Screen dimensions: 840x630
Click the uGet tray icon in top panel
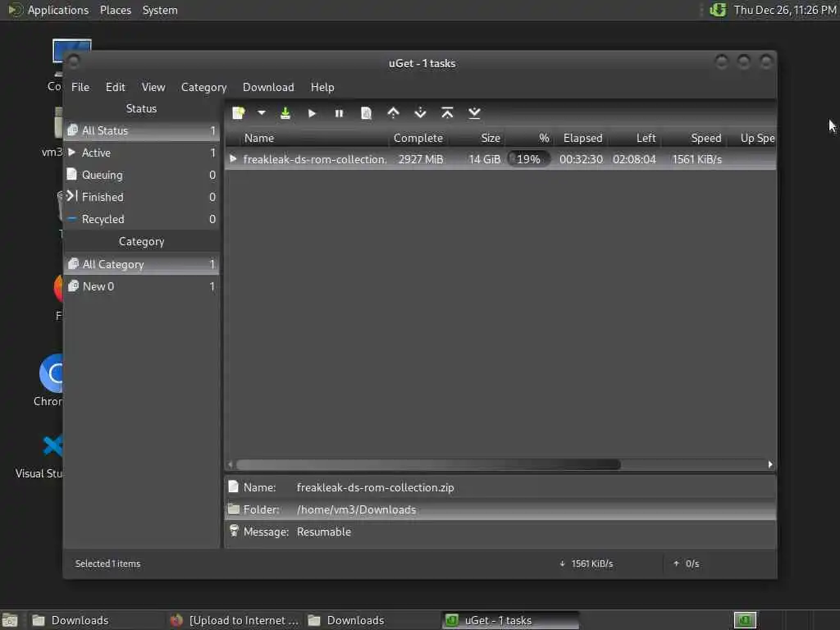click(x=718, y=10)
